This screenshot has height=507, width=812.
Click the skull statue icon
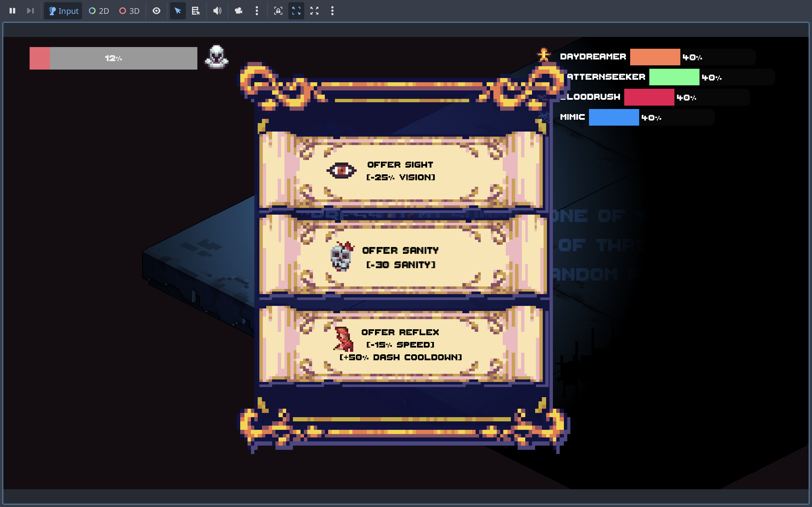[217, 57]
